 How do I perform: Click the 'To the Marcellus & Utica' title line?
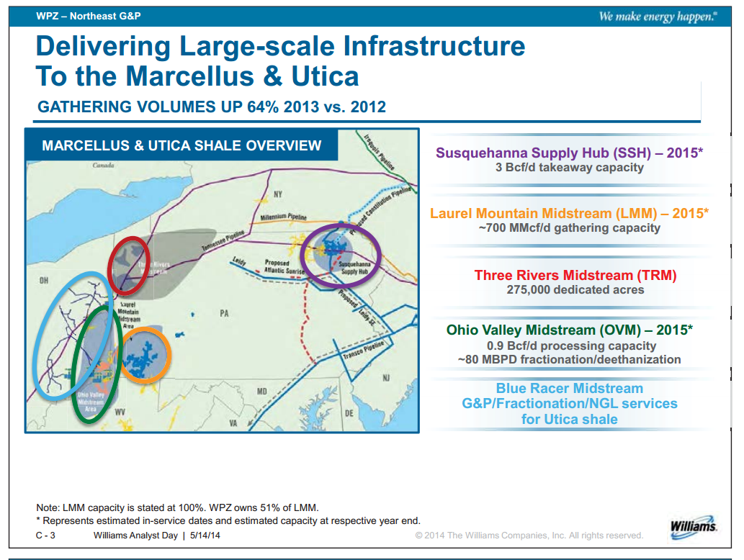[197, 76]
